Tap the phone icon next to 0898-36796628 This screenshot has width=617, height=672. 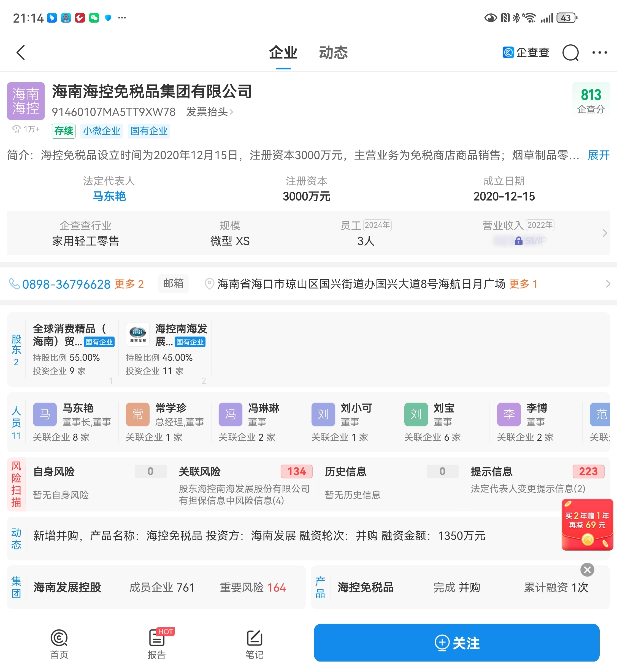click(x=14, y=284)
